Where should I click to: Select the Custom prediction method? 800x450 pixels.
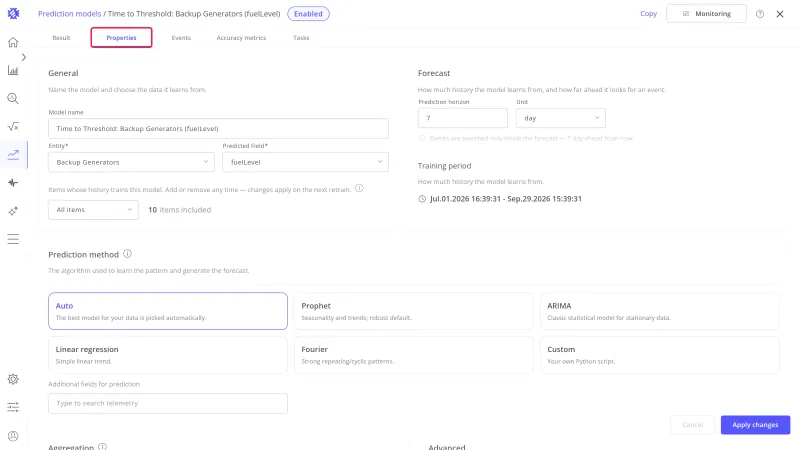pyautogui.click(x=660, y=355)
